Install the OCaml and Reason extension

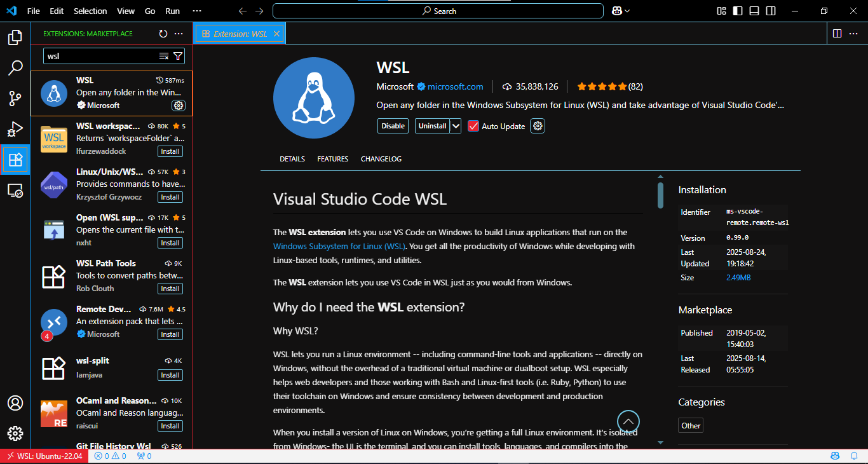(170, 426)
